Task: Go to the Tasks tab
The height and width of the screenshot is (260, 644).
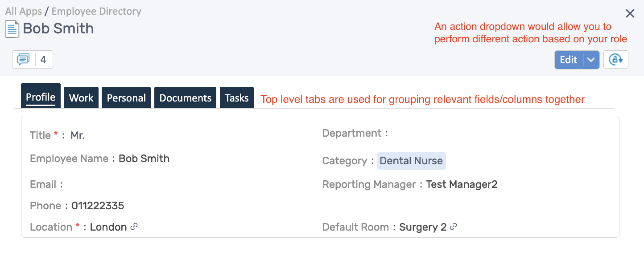Action: 236,98
